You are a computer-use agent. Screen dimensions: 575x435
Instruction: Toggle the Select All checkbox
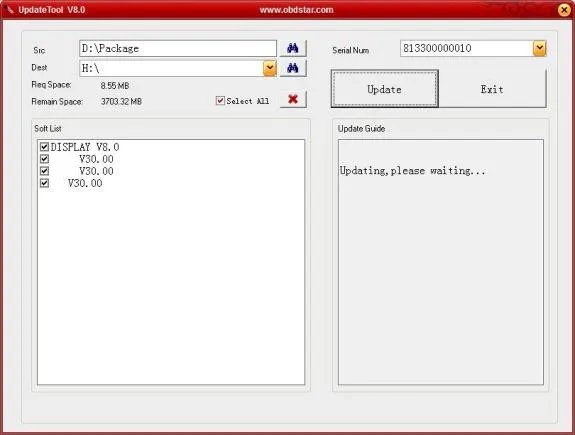pyautogui.click(x=220, y=100)
